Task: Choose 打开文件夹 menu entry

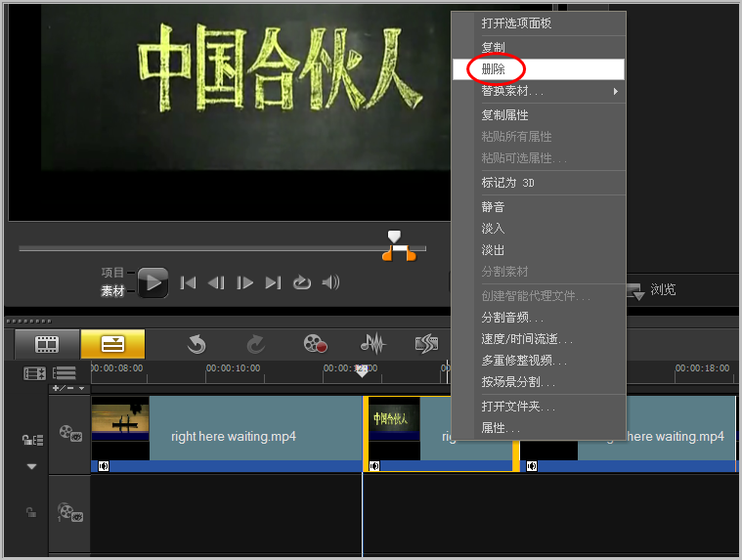Action: 539,407
